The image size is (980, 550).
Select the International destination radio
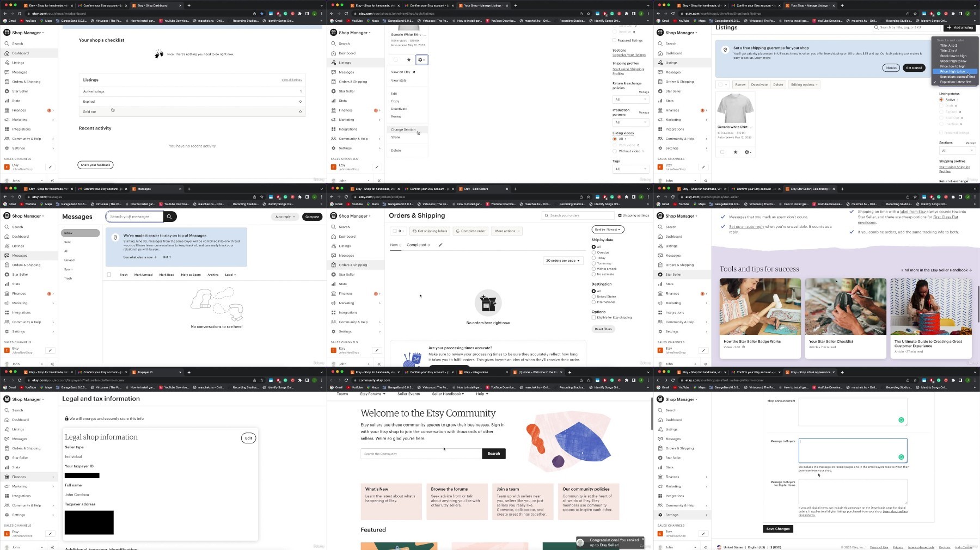pyautogui.click(x=593, y=302)
